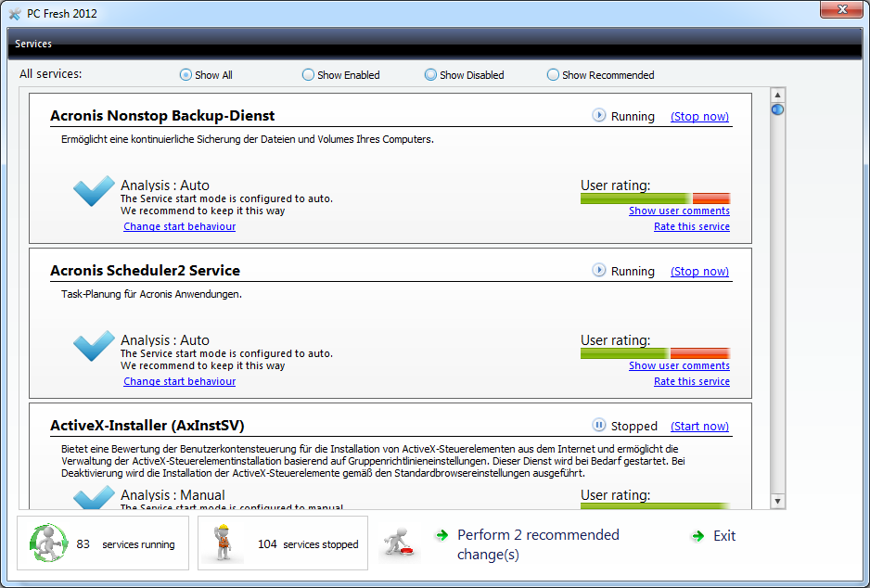Click the Acronis Nonstop Backup-Dienst heading
This screenshot has height=588, width=870.
(162, 116)
